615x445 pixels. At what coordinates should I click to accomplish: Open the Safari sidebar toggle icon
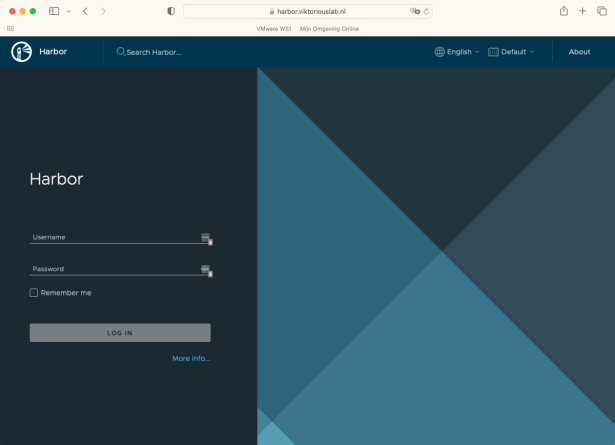pyautogui.click(x=54, y=11)
